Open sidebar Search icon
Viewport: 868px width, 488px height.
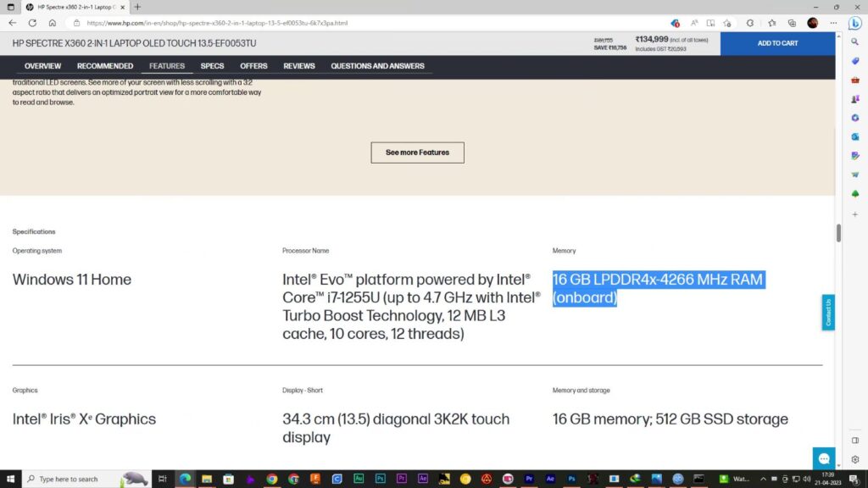click(x=855, y=42)
